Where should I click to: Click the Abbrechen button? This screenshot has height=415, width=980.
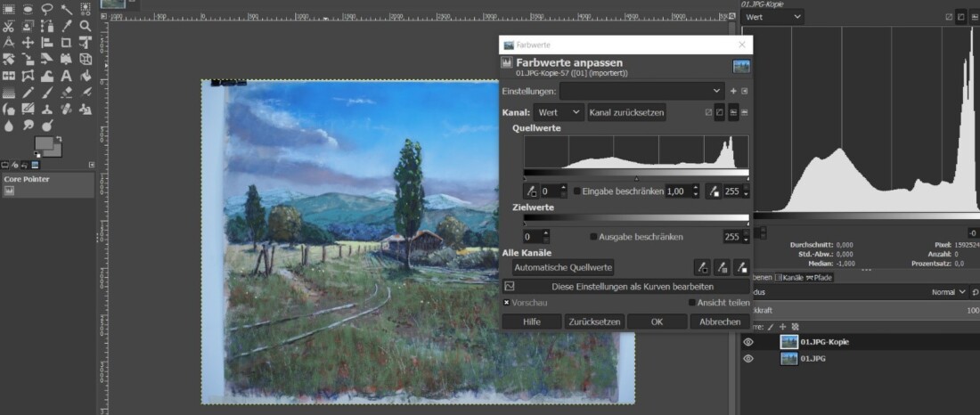coord(719,321)
